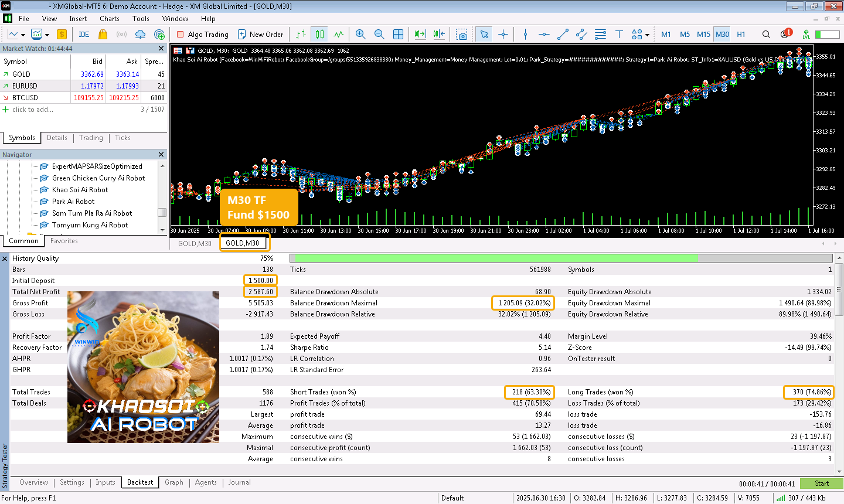Open the new chart toolbar icon
844x504 pixels.
(13, 35)
